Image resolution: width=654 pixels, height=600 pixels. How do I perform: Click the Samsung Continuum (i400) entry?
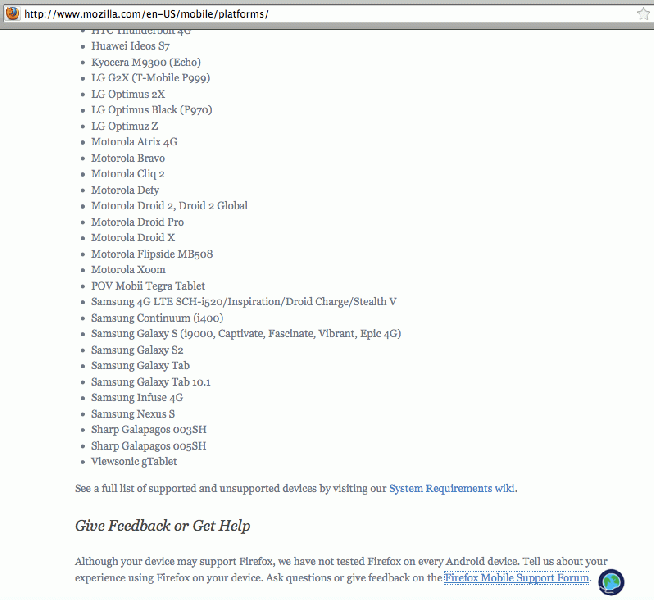point(157,318)
